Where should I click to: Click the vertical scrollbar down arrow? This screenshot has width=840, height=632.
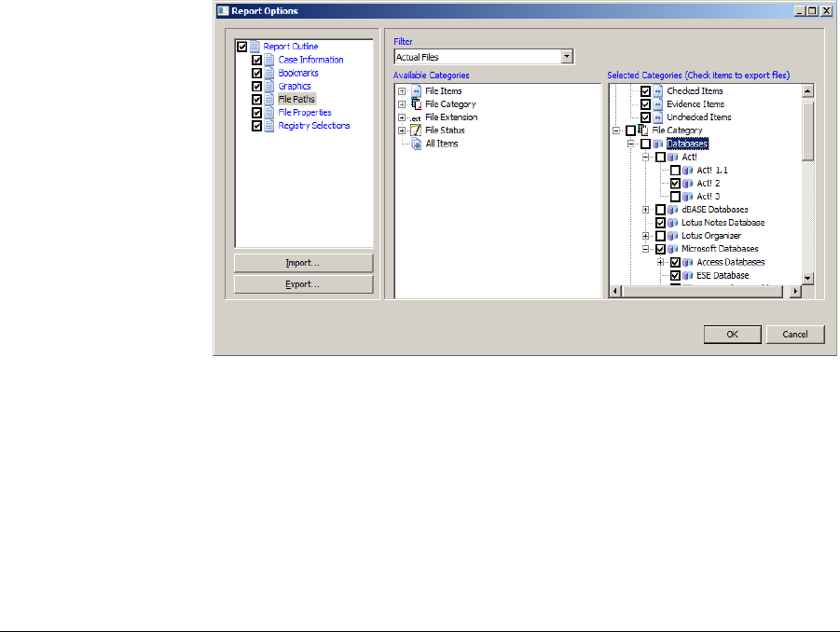pyautogui.click(x=808, y=278)
